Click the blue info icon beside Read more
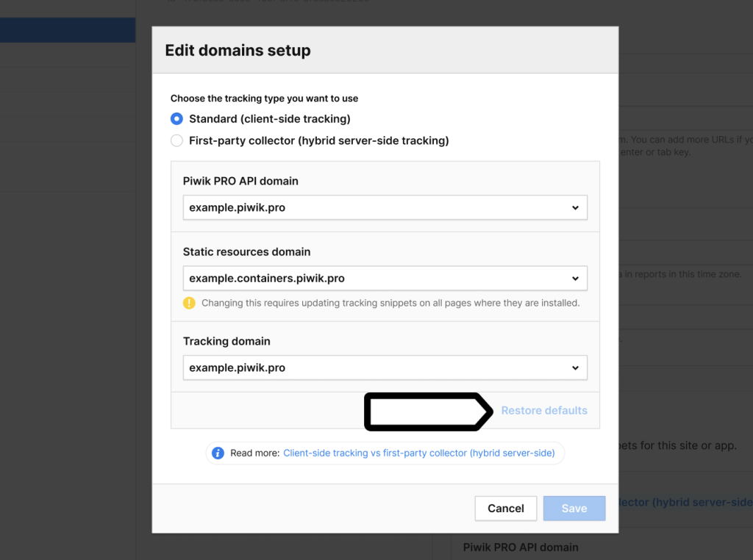 [218, 453]
